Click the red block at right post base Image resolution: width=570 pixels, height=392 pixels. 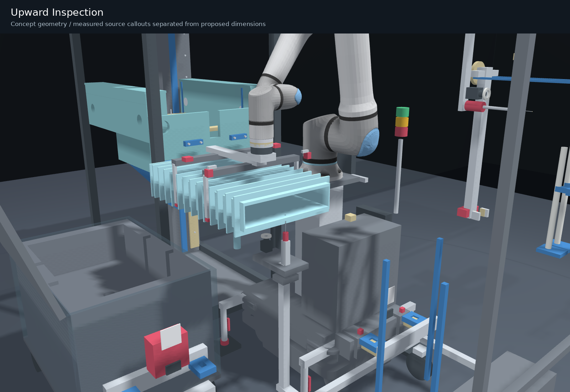coord(463,212)
